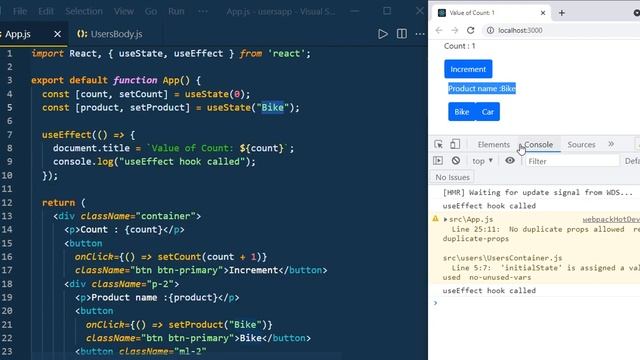Click the warning icon beside src\App.js
Screen dimensions: 640x360
pyautogui.click(x=436, y=219)
